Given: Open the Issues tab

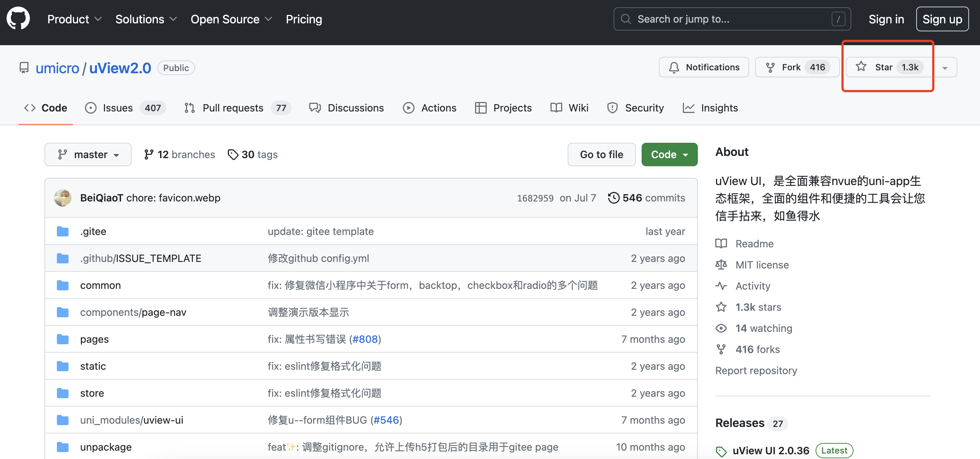Looking at the screenshot, I should click(125, 108).
